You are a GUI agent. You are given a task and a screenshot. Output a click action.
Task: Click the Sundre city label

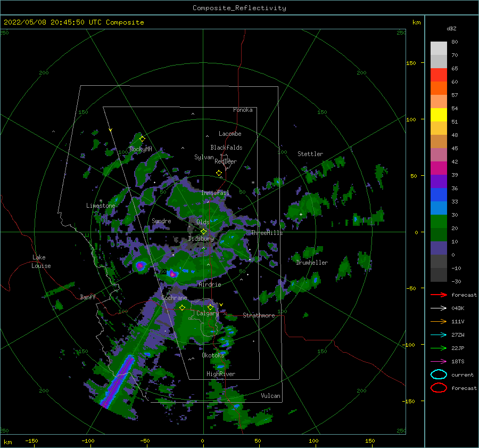coord(161,221)
